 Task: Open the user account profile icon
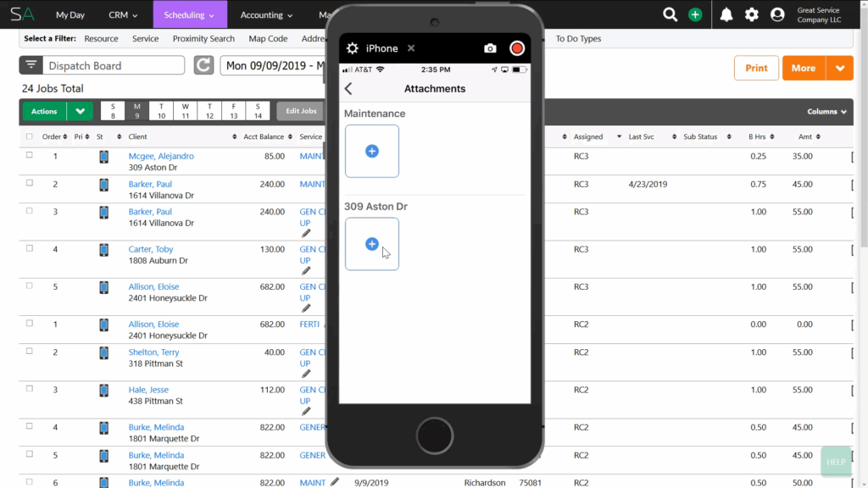pos(777,15)
